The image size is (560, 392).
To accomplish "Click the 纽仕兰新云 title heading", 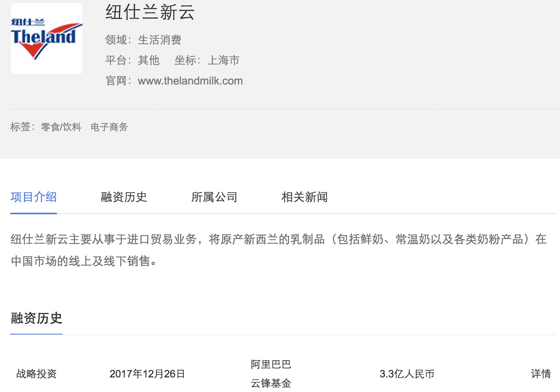I will click(x=150, y=12).
